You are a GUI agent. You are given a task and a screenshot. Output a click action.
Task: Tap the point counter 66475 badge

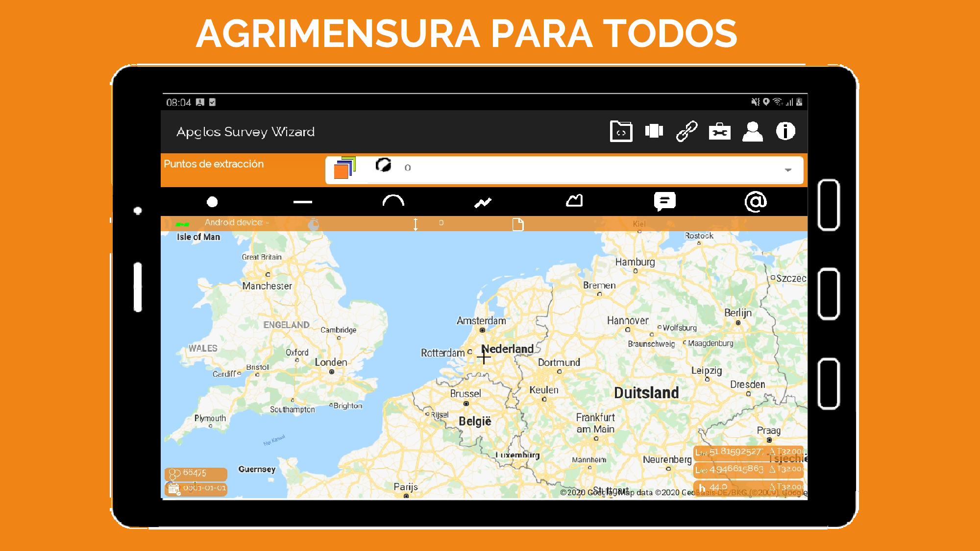[x=196, y=474]
